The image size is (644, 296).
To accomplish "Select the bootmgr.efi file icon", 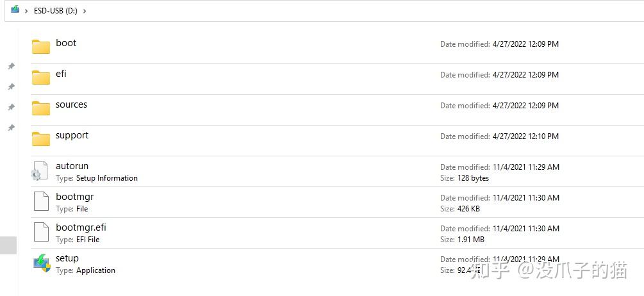I will [x=41, y=232].
